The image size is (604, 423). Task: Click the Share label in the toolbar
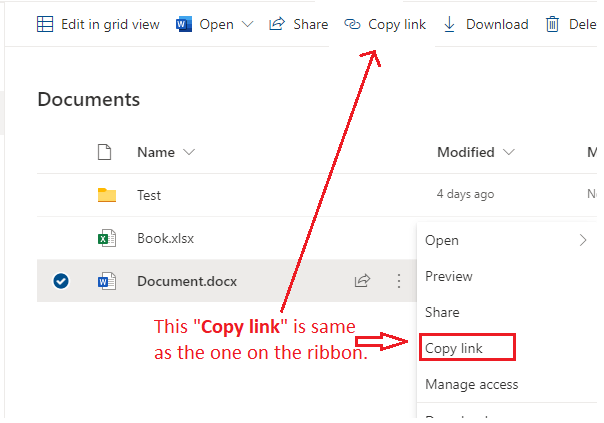pos(310,24)
